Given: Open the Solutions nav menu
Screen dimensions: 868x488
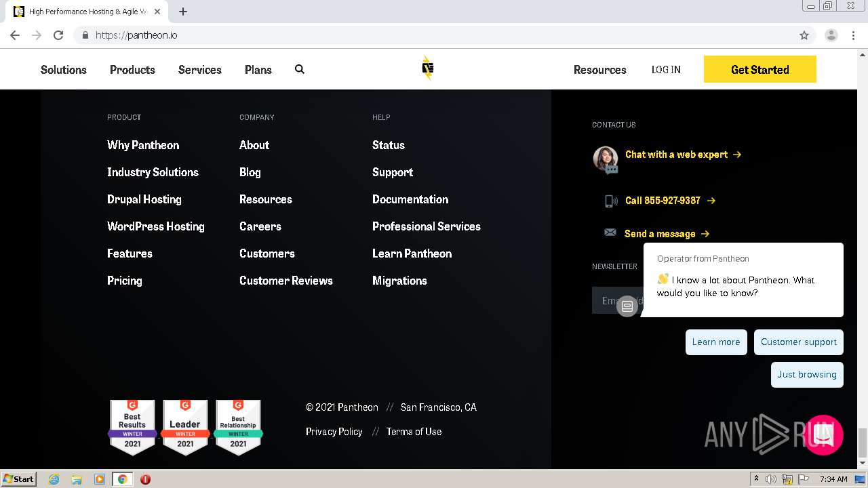Looking at the screenshot, I should coord(64,69).
